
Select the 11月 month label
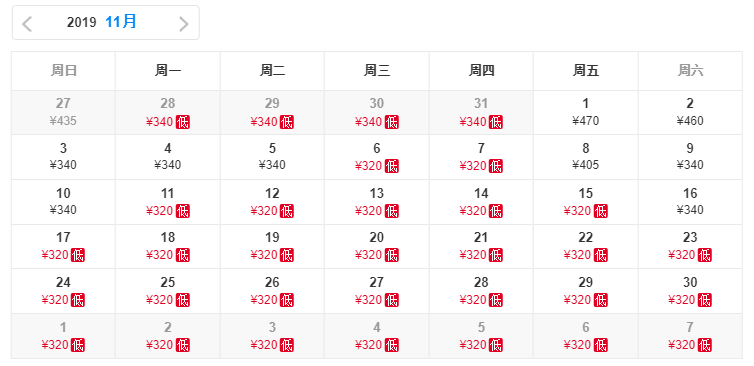click(121, 22)
